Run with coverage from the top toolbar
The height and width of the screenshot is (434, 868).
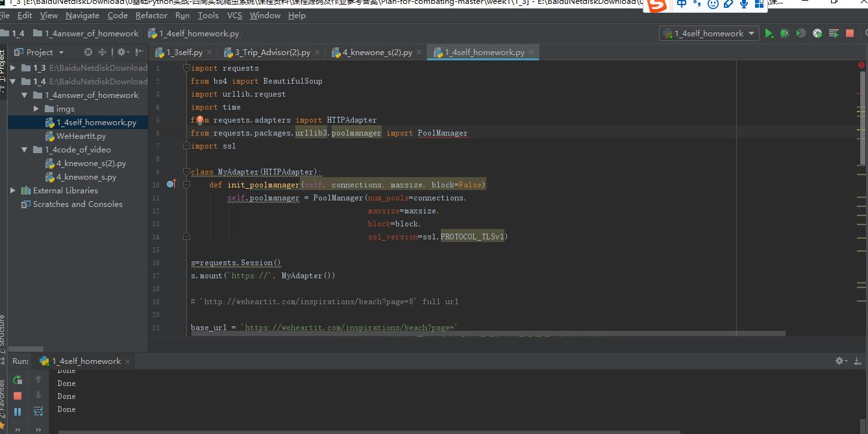coord(801,33)
